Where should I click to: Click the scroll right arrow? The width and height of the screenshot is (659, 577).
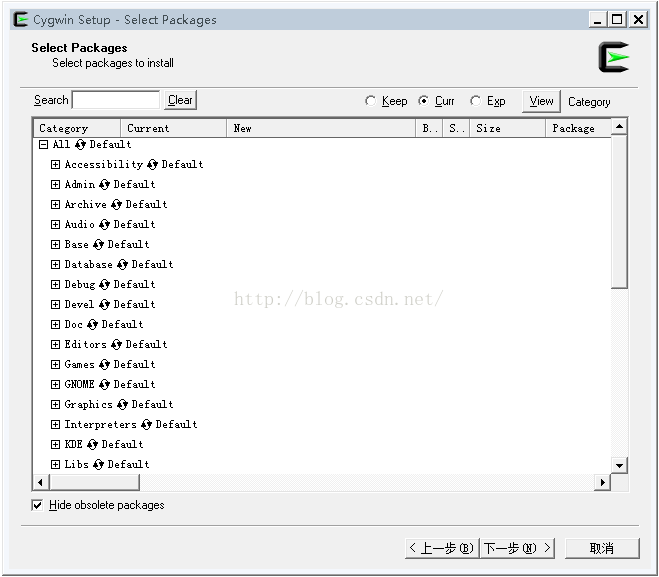(603, 482)
